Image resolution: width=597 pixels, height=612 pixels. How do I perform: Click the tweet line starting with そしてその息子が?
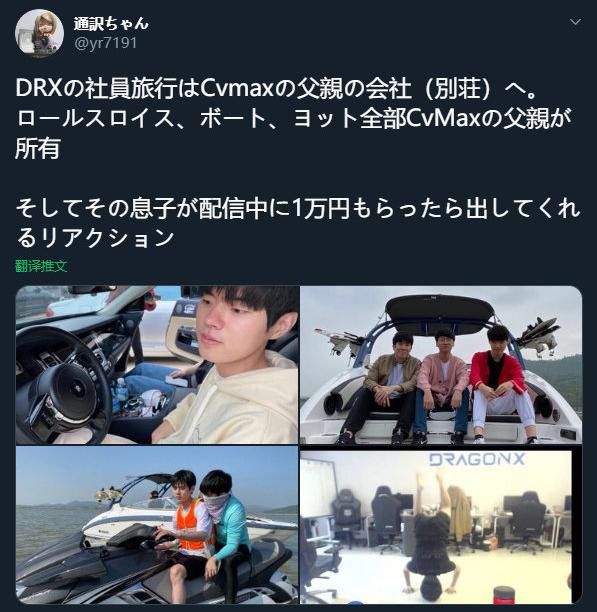[298, 208]
